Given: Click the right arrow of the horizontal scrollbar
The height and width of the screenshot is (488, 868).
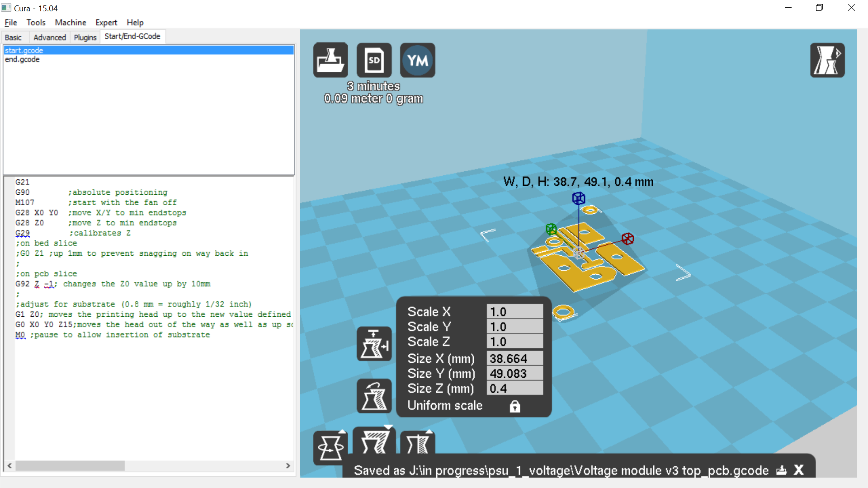Looking at the screenshot, I should point(288,465).
